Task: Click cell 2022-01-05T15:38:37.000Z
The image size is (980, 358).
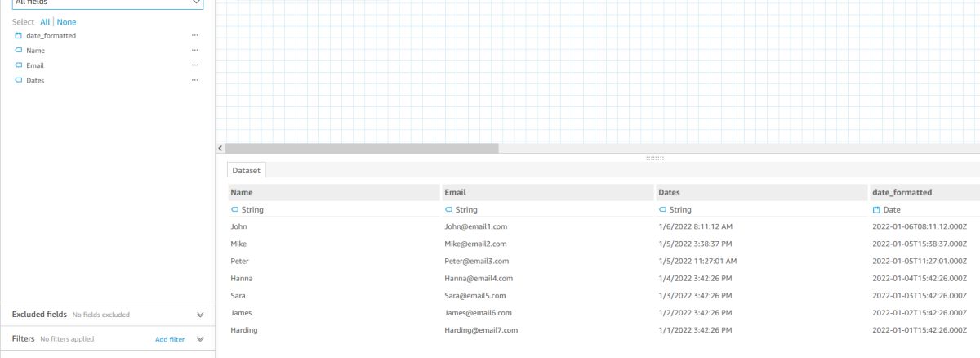Action: coord(920,244)
